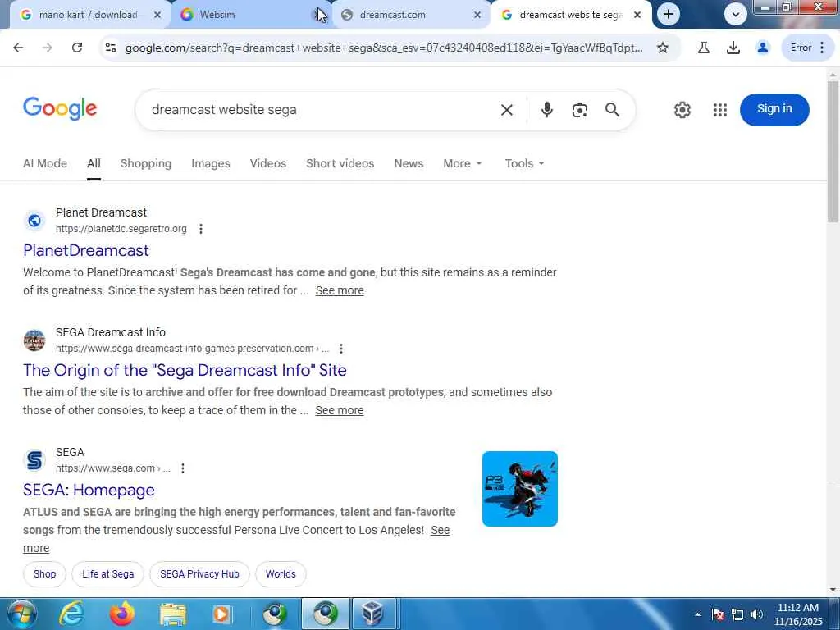The image size is (840, 630).
Task: Click the Planet Dreamcast globe favicon
Action: [34, 220]
